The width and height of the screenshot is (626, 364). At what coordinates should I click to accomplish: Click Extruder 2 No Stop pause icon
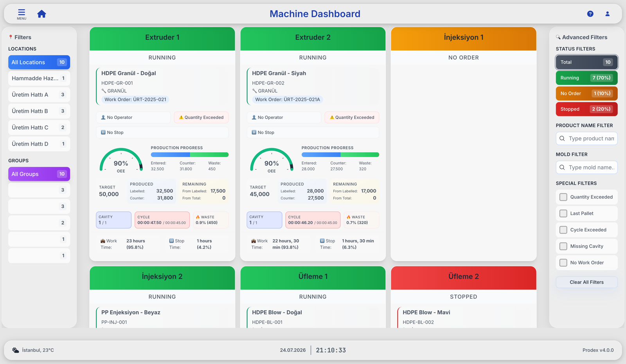(x=254, y=132)
